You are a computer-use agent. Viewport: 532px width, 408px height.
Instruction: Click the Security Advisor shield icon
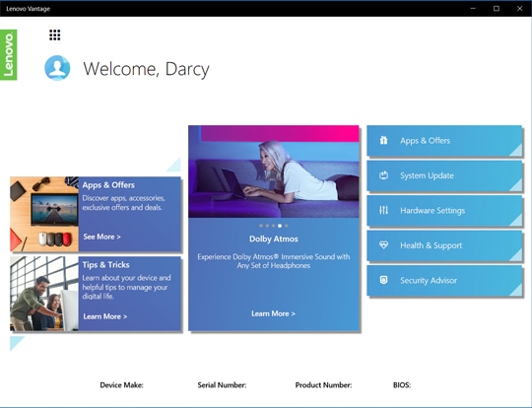point(383,280)
